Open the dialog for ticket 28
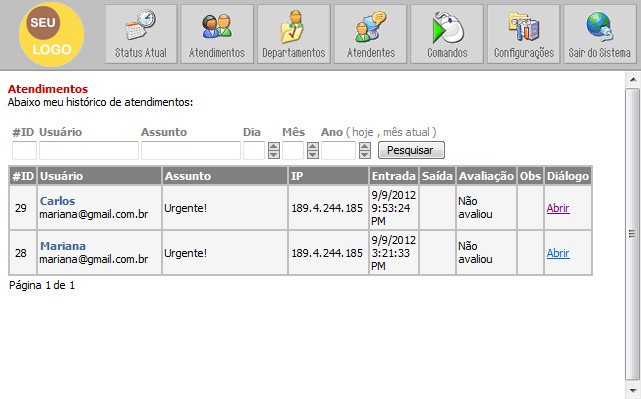Image resolution: width=641 pixels, height=399 pixels. tap(558, 253)
